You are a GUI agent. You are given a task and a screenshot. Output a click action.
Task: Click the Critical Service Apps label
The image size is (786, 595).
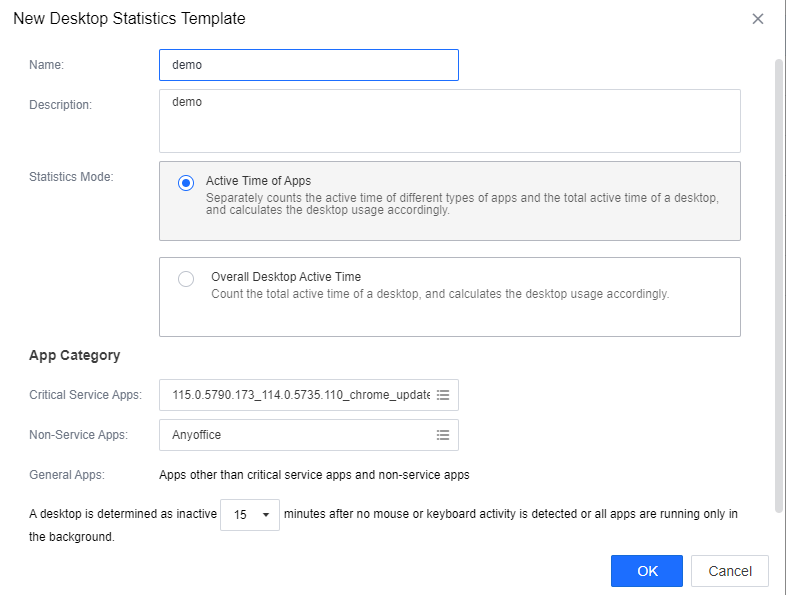(x=86, y=395)
